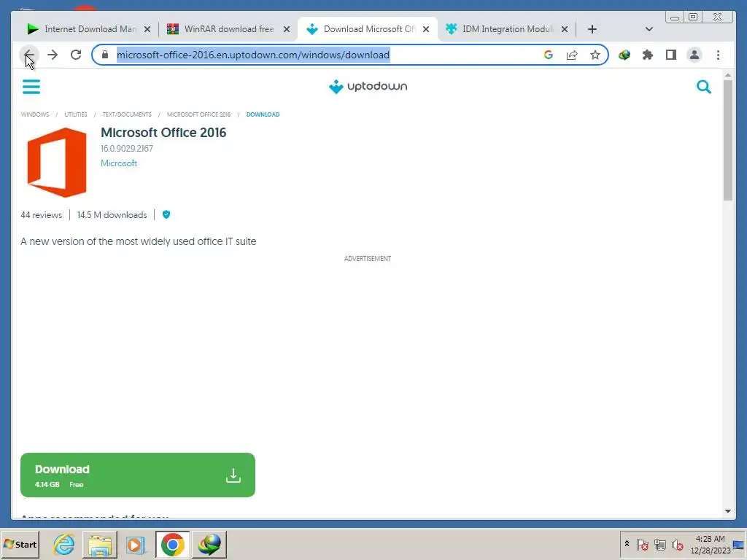
Task: Click the muted volume tray icon
Action: [x=678, y=544]
